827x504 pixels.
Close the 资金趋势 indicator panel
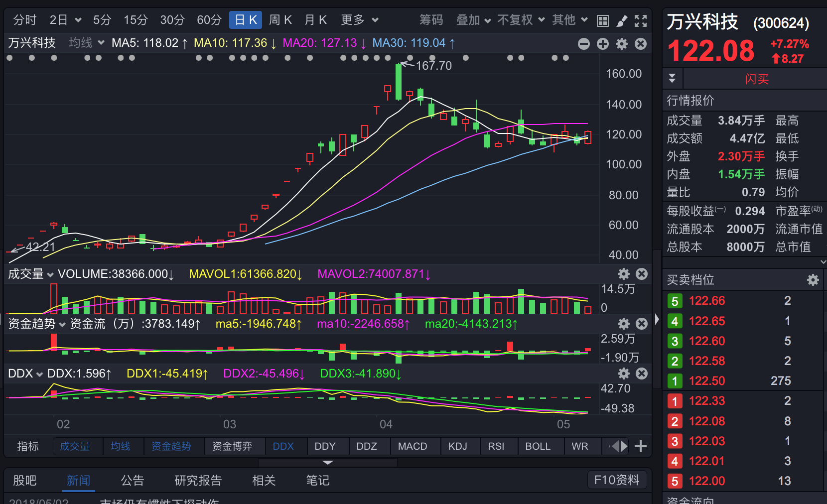[x=642, y=324]
